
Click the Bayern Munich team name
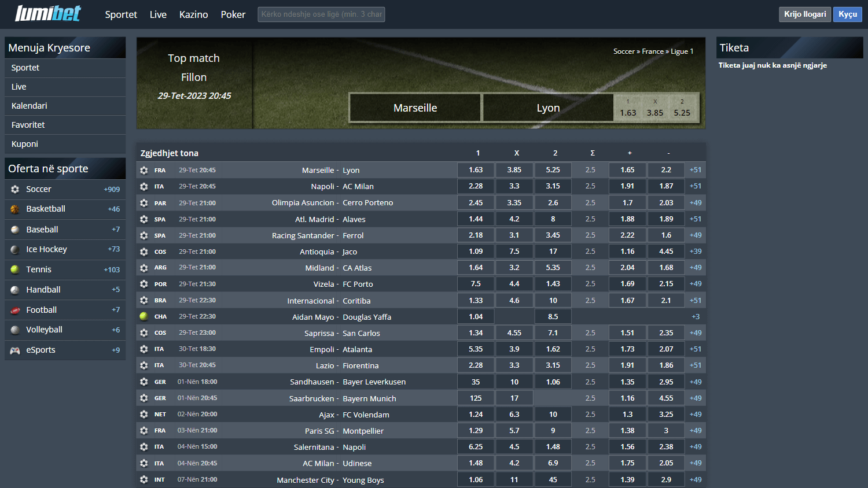369,398
